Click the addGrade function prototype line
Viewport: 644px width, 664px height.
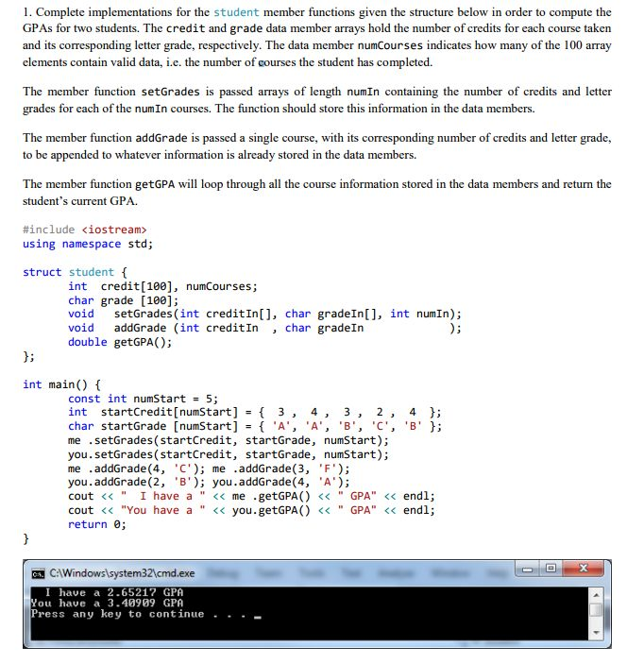click(264, 328)
